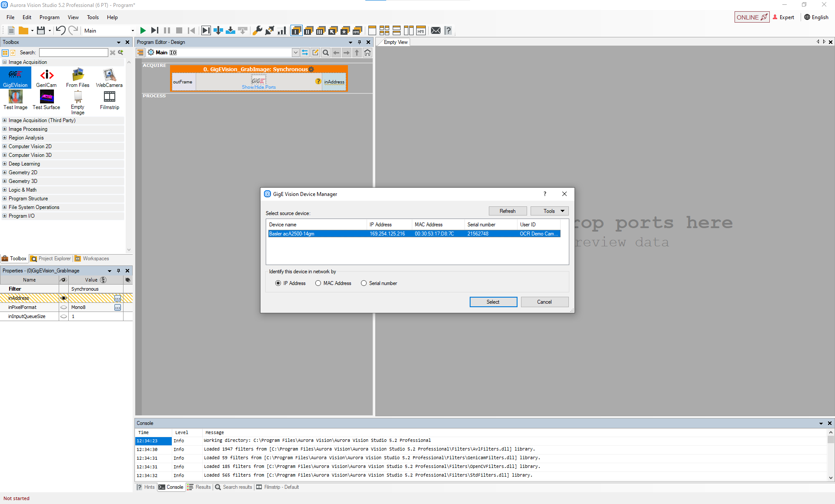Click the Home icon in Program Editor

tap(367, 53)
